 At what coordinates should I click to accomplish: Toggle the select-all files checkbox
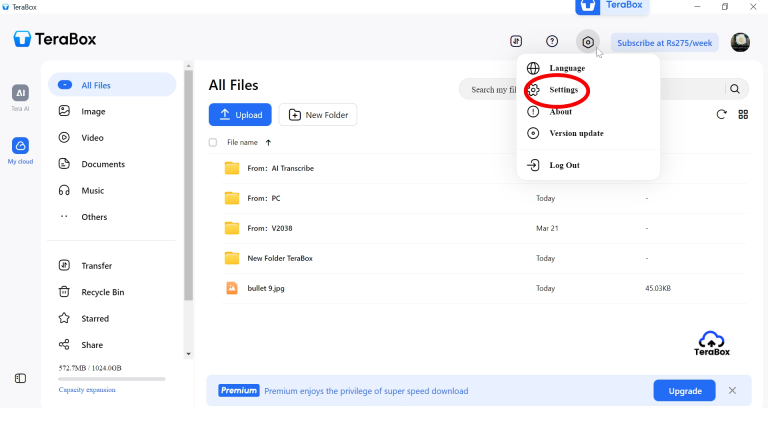coord(213,143)
